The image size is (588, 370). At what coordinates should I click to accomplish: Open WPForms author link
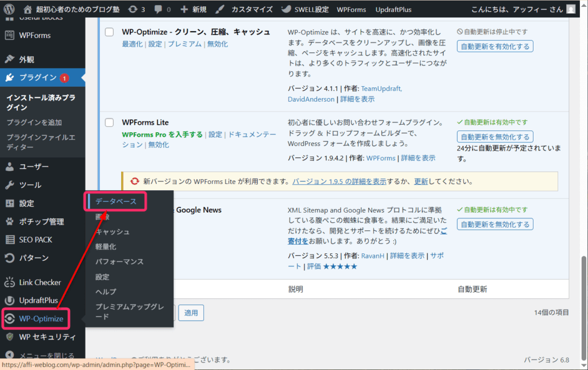(x=381, y=158)
